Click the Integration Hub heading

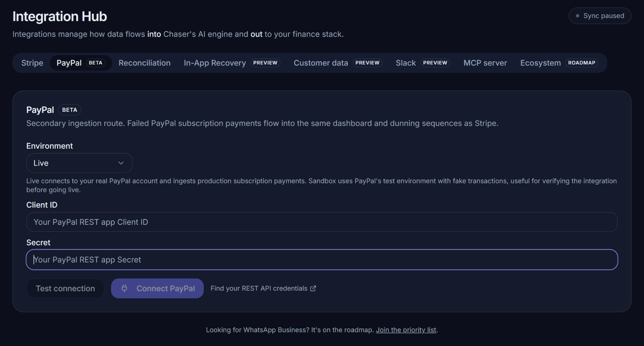(60, 16)
